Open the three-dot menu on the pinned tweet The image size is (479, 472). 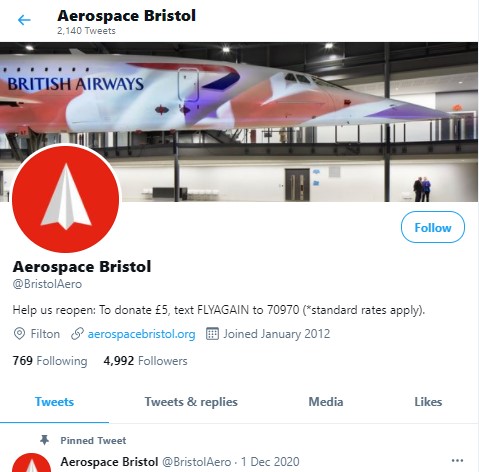click(457, 461)
